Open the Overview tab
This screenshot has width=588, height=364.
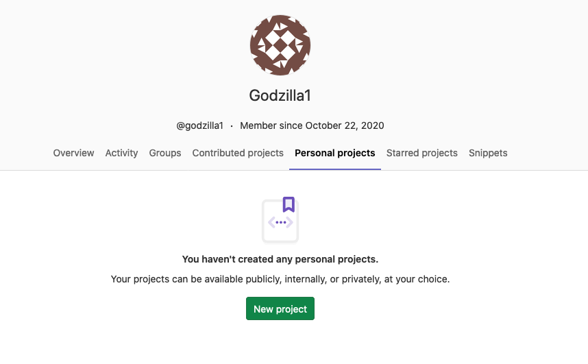pyautogui.click(x=73, y=153)
